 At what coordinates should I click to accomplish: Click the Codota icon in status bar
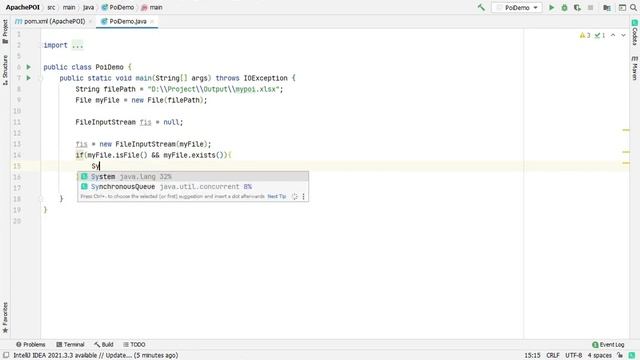pos(632,356)
